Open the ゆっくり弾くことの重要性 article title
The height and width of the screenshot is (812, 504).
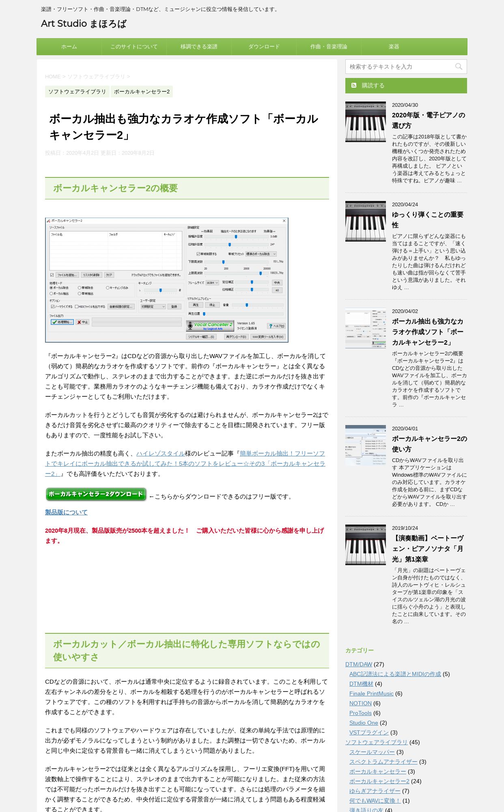[x=428, y=220]
